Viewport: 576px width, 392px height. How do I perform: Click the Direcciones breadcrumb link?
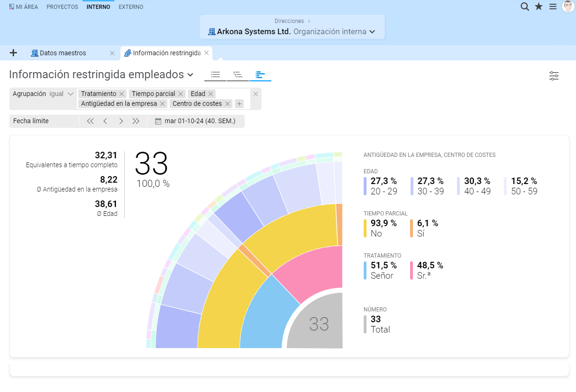(289, 21)
